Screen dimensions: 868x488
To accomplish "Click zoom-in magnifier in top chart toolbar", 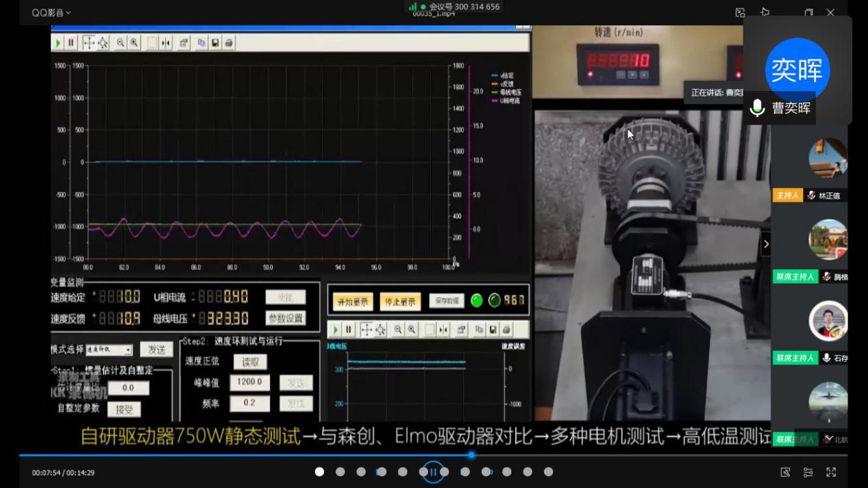I will point(134,42).
